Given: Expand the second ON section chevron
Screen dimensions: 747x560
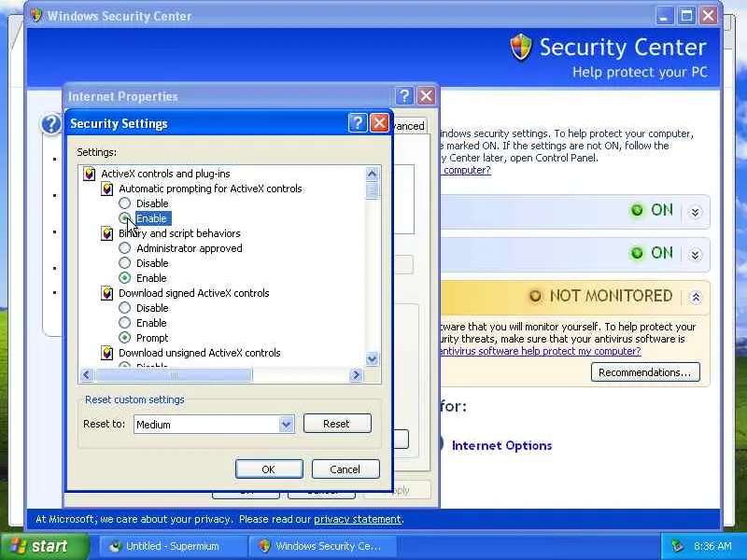Looking at the screenshot, I should point(696,255).
